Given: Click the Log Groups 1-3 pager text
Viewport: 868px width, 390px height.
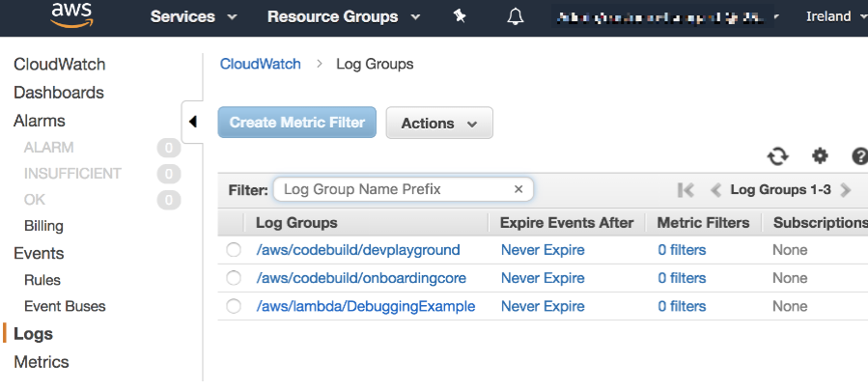Looking at the screenshot, I should click(x=780, y=190).
